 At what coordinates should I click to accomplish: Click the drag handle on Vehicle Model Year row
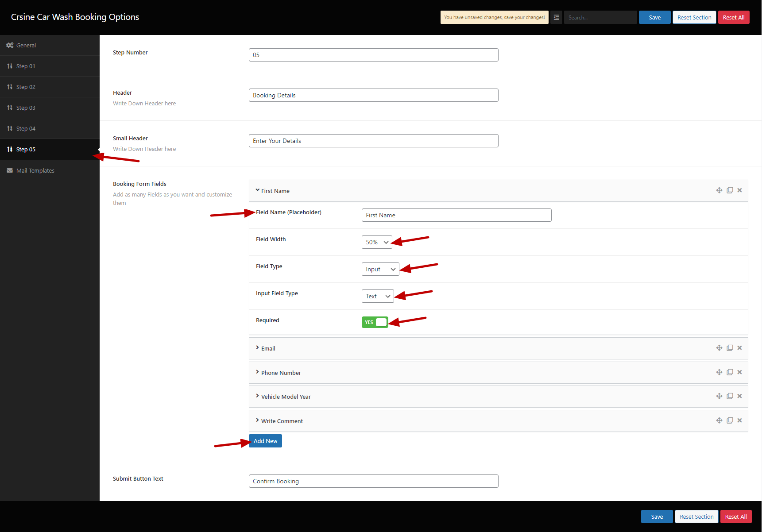coord(719,396)
